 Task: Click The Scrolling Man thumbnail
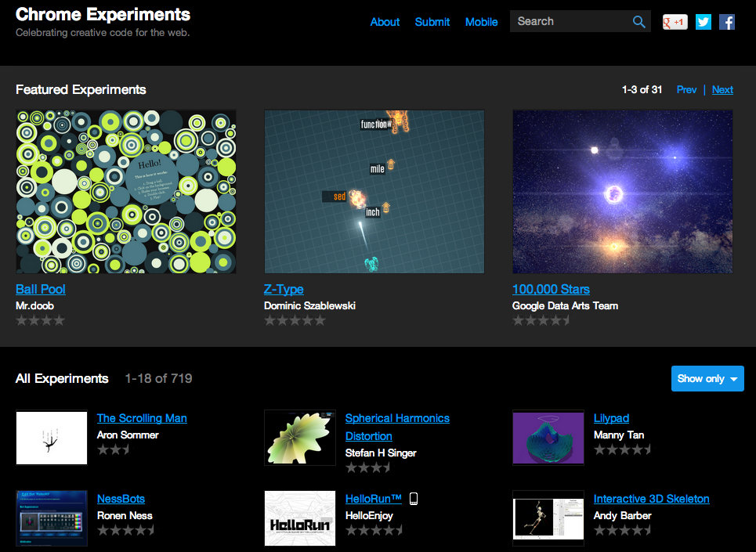51,437
